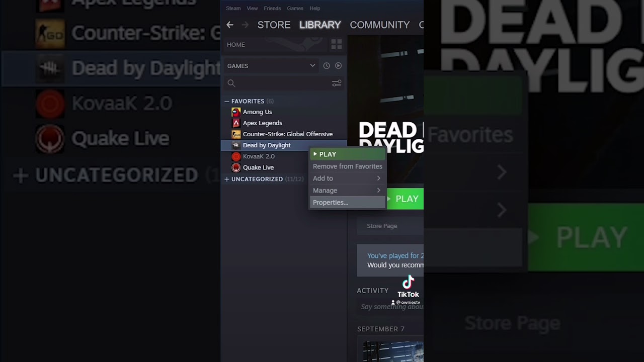Choose PLAY in the context menu
This screenshot has width=644, height=362.
tap(348, 154)
